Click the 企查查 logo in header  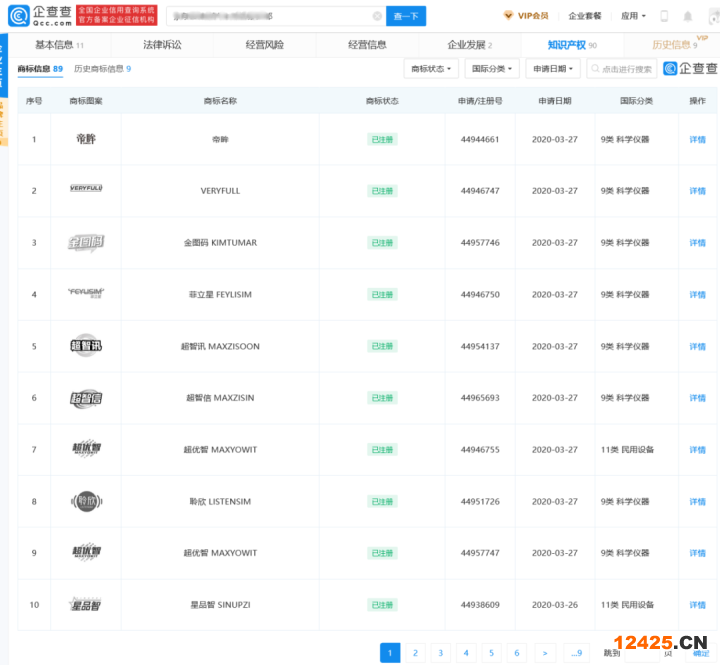click(x=40, y=16)
